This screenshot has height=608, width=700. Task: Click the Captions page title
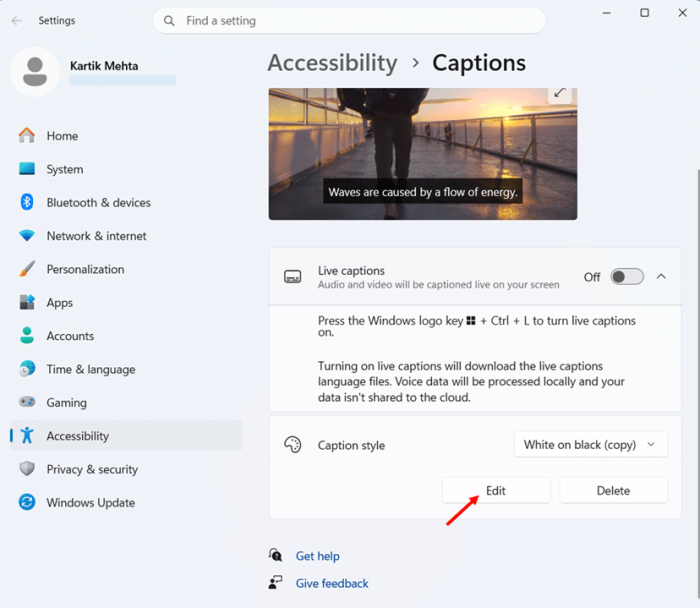(479, 63)
